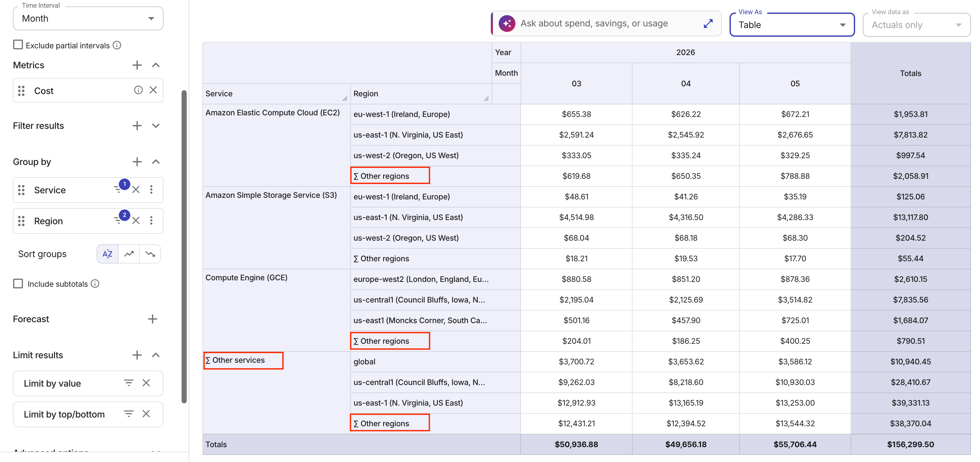
Task: Open the View As Table dropdown
Action: 792,25
